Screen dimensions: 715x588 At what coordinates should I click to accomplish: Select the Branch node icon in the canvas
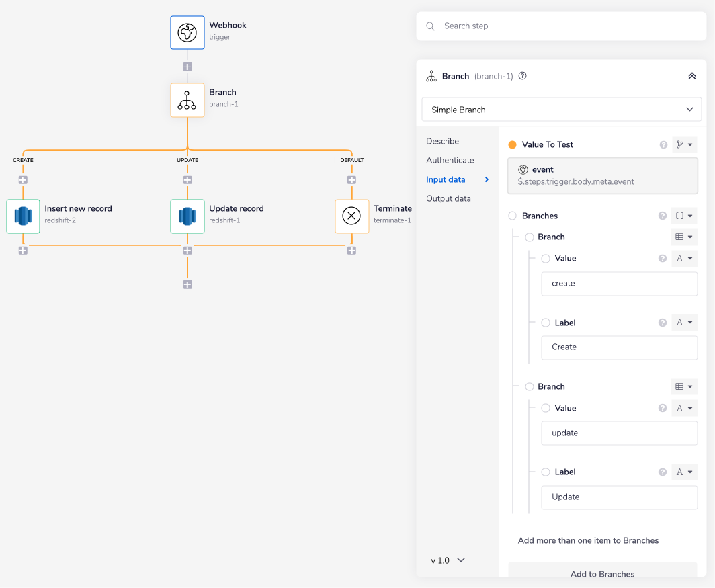pos(187,101)
